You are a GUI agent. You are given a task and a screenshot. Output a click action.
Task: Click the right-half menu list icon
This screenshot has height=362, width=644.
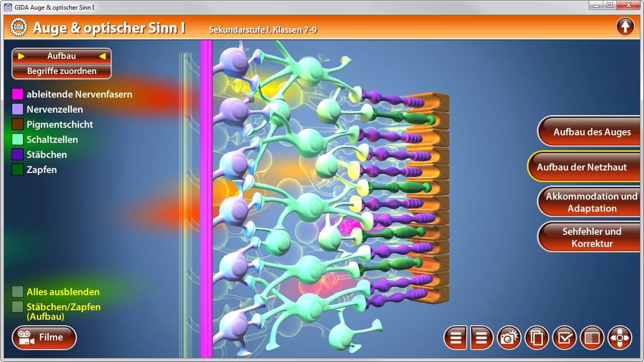pyautogui.click(x=481, y=338)
